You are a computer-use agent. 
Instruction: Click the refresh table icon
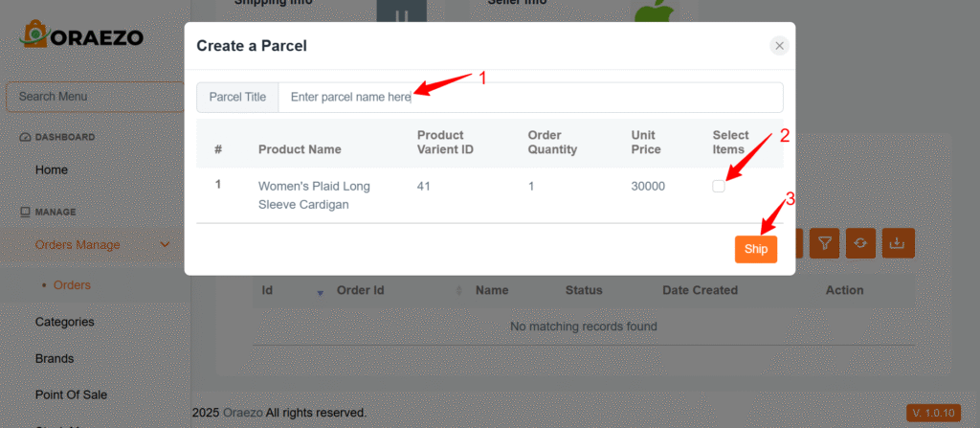pyautogui.click(x=860, y=243)
